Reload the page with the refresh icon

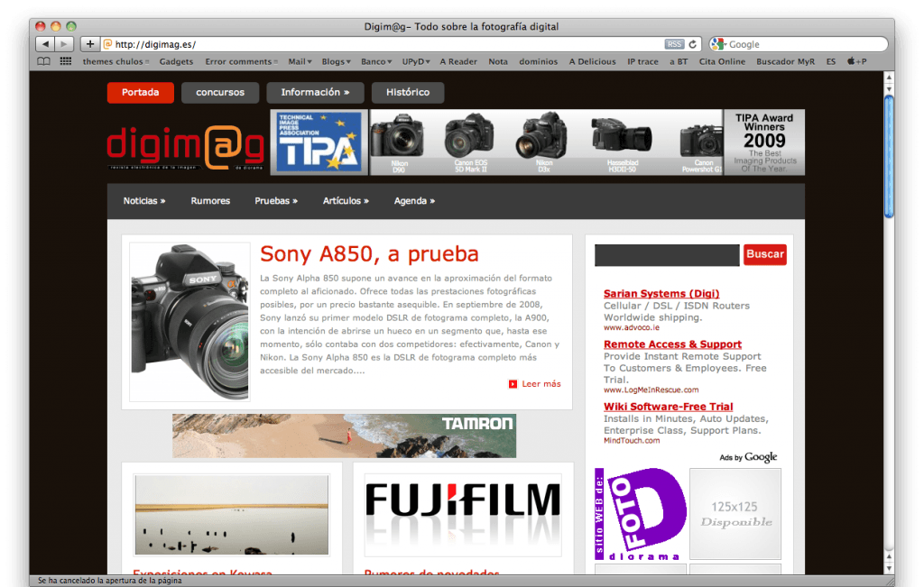coord(693,44)
